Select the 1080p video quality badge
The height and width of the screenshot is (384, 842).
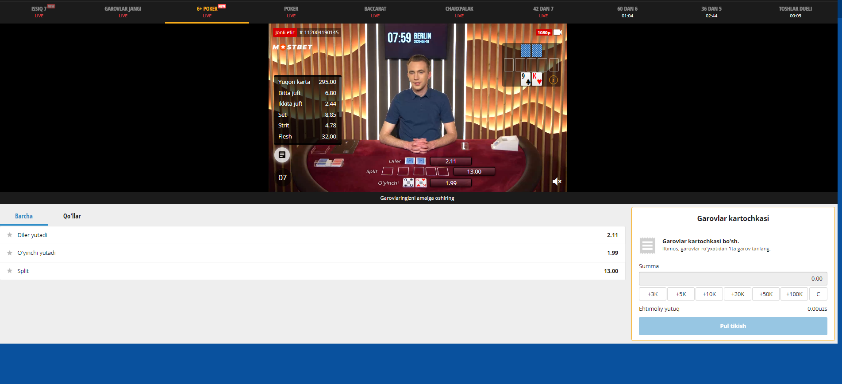[x=543, y=32]
